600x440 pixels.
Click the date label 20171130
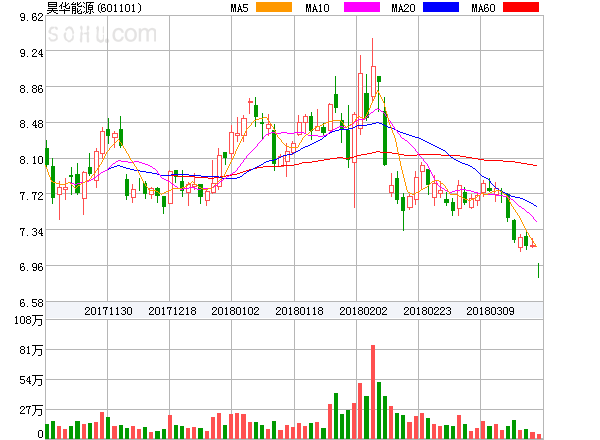point(108,311)
